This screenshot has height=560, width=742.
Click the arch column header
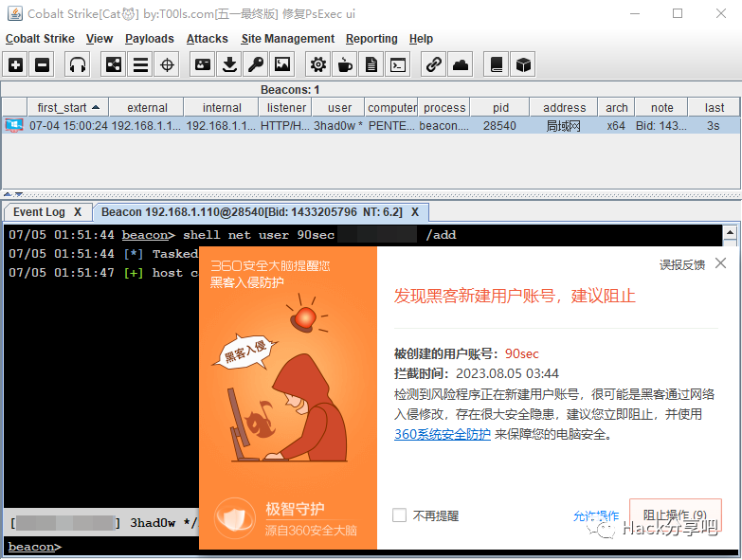(x=616, y=108)
